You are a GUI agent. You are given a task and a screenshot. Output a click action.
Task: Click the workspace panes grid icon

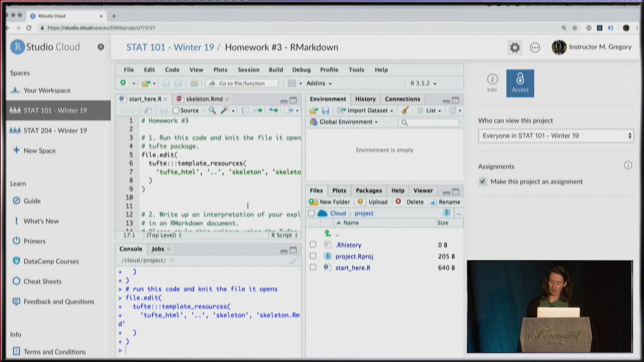click(292, 83)
